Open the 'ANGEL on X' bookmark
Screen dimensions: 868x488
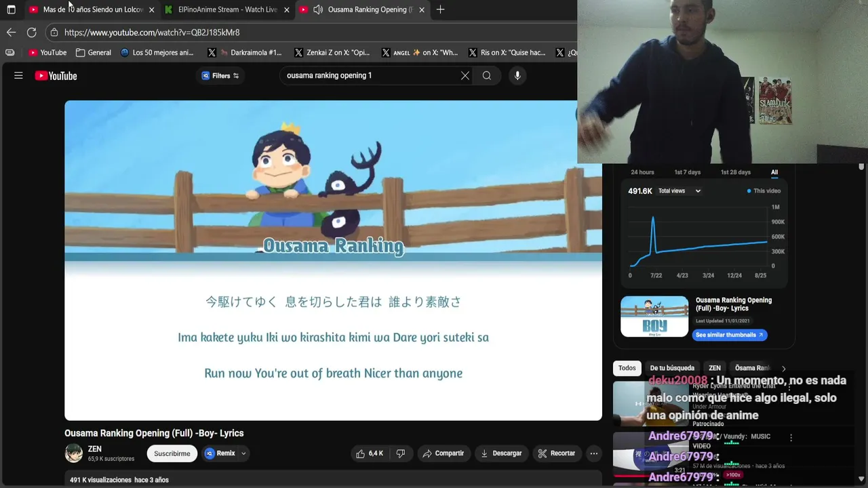tap(420, 52)
